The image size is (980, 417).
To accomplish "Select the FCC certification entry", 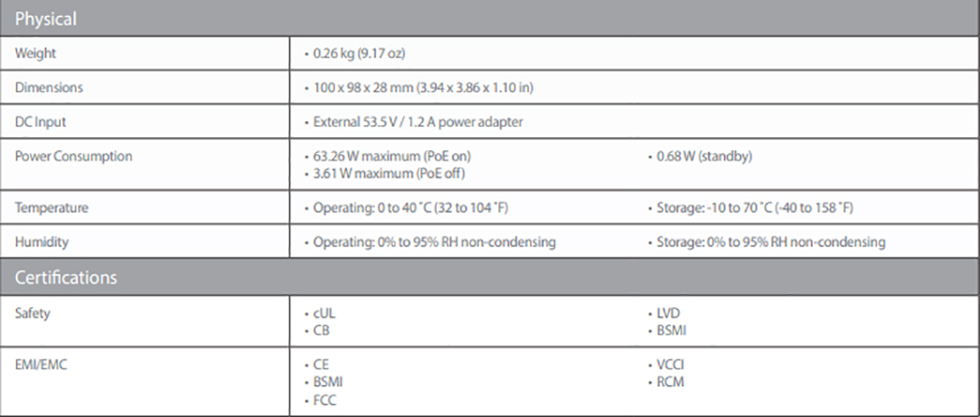I will [324, 399].
